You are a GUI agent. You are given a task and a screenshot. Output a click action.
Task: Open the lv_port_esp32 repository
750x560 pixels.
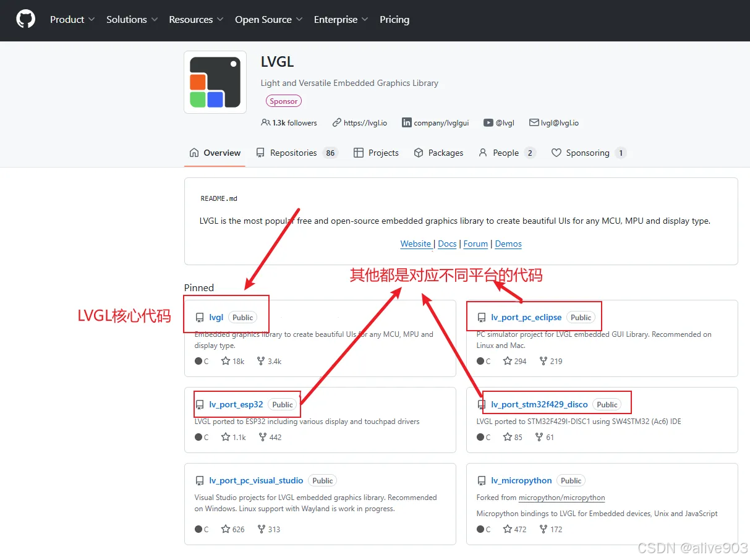point(236,404)
